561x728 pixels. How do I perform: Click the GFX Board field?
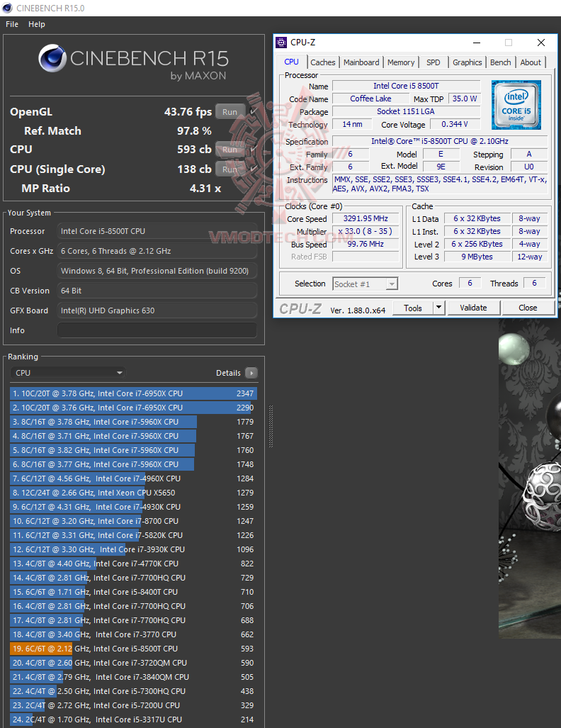[157, 310]
